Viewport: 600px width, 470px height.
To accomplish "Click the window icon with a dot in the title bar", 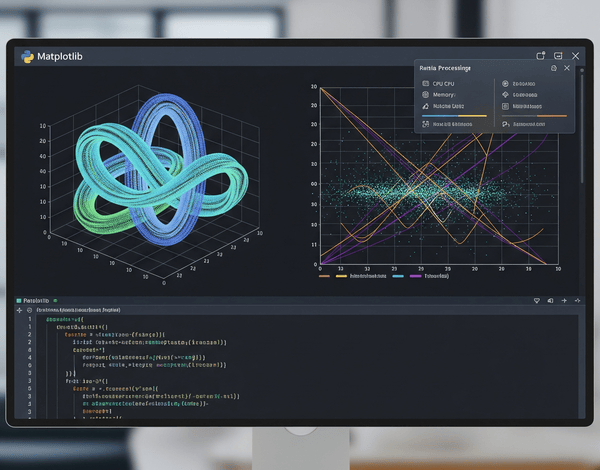I will click(x=541, y=56).
